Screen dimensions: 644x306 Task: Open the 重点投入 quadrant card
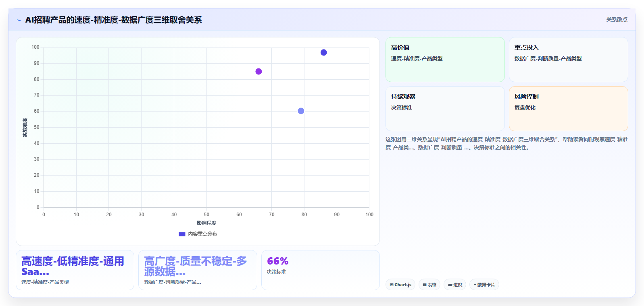[568, 60]
